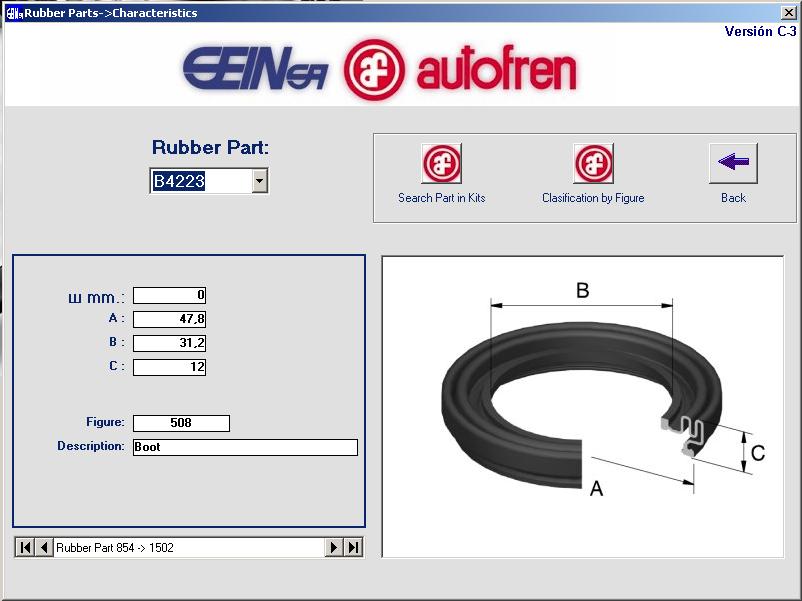The width and height of the screenshot is (802, 601).
Task: Click the Back label text
Action: [733, 198]
